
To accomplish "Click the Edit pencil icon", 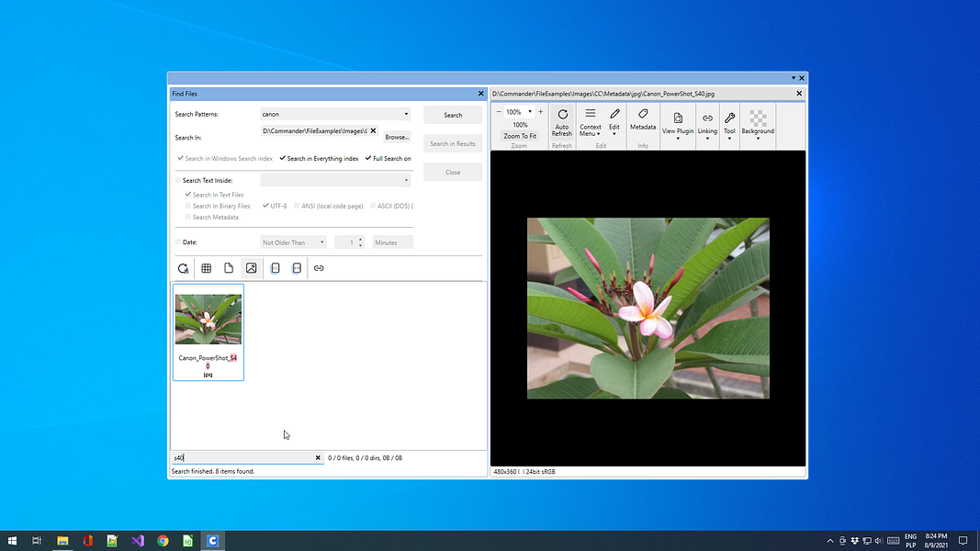I will click(x=614, y=116).
